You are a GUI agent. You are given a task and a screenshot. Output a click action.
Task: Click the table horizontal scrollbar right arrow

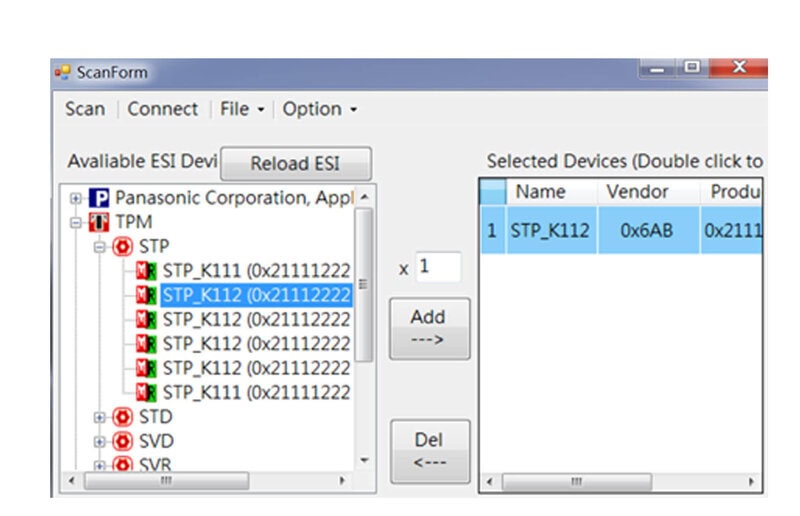coord(752,482)
